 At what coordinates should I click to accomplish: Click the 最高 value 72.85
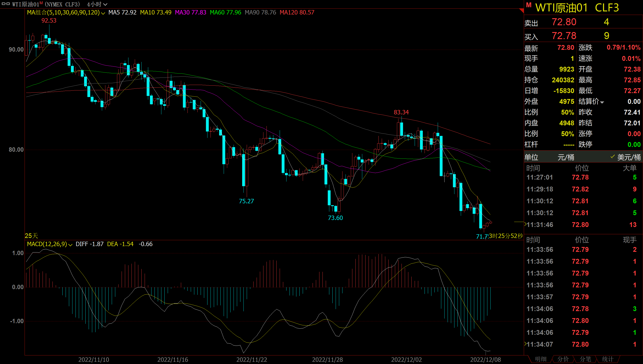(632, 80)
